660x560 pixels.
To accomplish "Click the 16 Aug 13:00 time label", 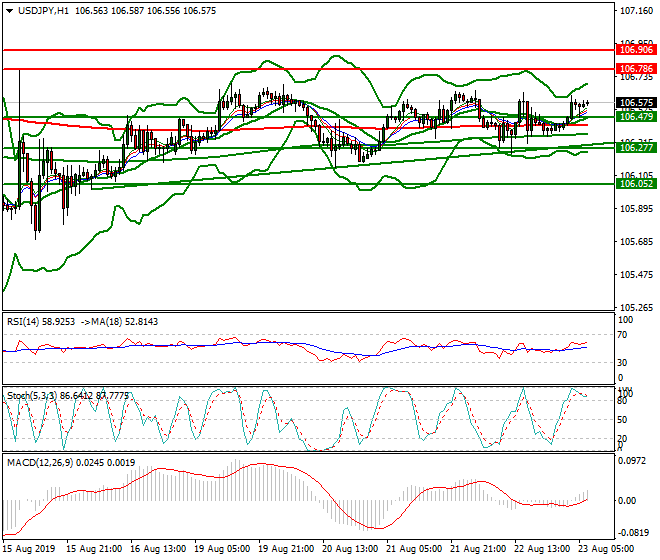I will tap(158, 549).
